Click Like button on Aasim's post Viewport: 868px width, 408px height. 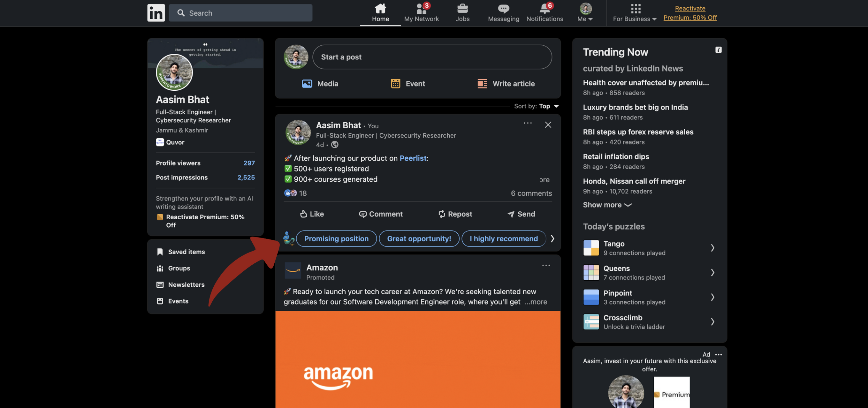[312, 214]
